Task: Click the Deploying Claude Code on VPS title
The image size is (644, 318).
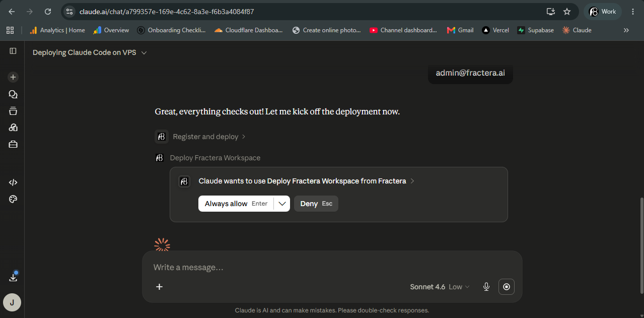Action: click(x=85, y=52)
